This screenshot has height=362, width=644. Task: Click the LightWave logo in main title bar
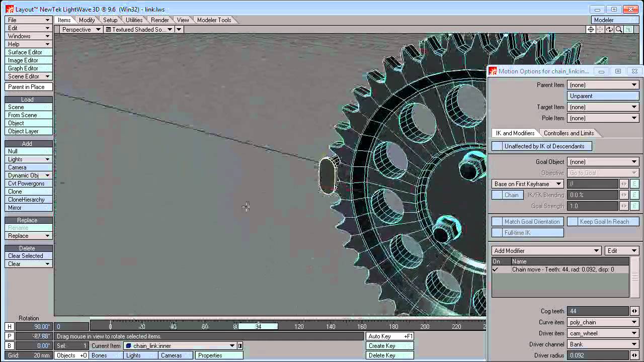10,9
